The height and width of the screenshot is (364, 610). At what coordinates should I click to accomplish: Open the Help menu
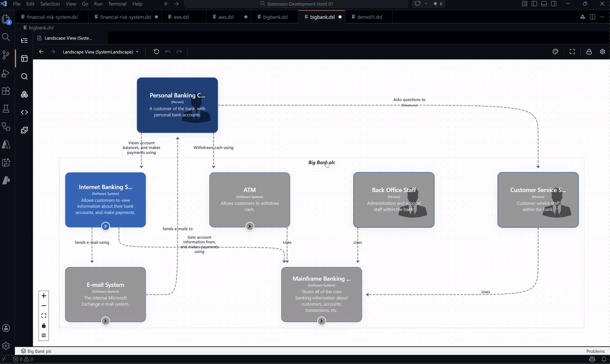137,4
